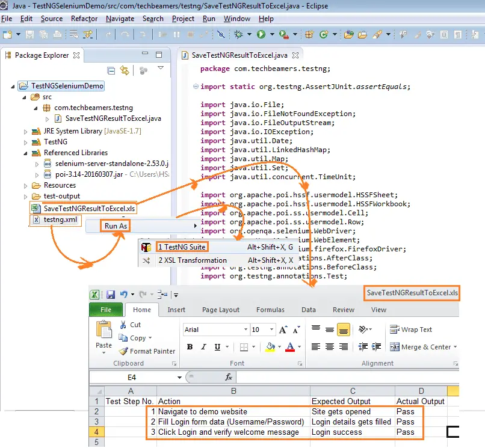
Task: Toggle Bold formatting in Excel
Action: (x=189, y=346)
